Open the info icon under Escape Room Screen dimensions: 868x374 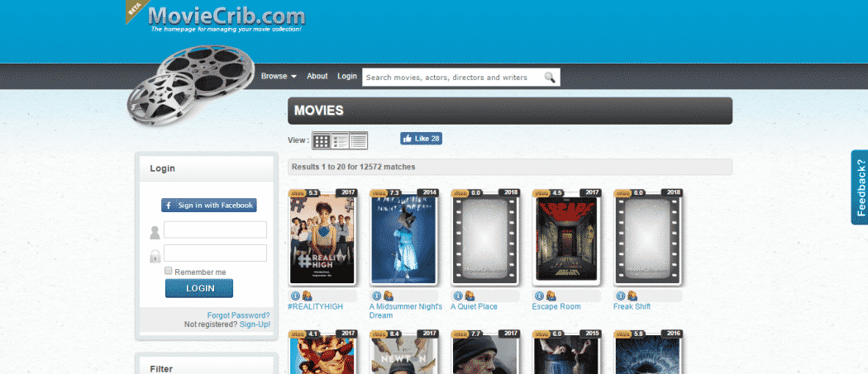539,296
